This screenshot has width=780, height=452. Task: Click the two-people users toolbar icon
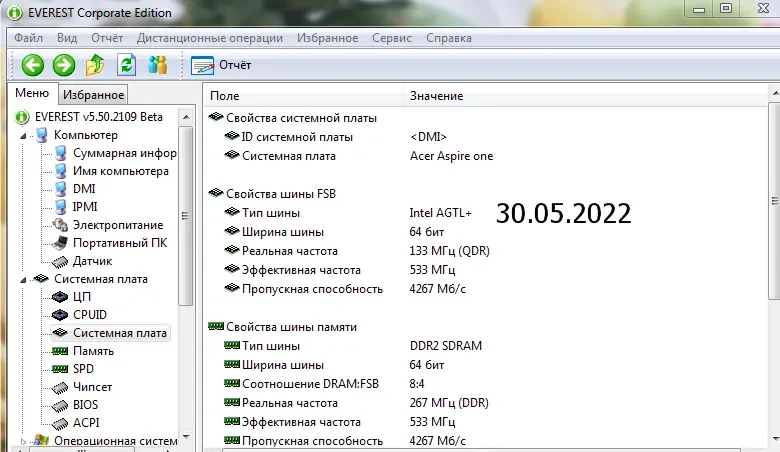[x=158, y=65]
